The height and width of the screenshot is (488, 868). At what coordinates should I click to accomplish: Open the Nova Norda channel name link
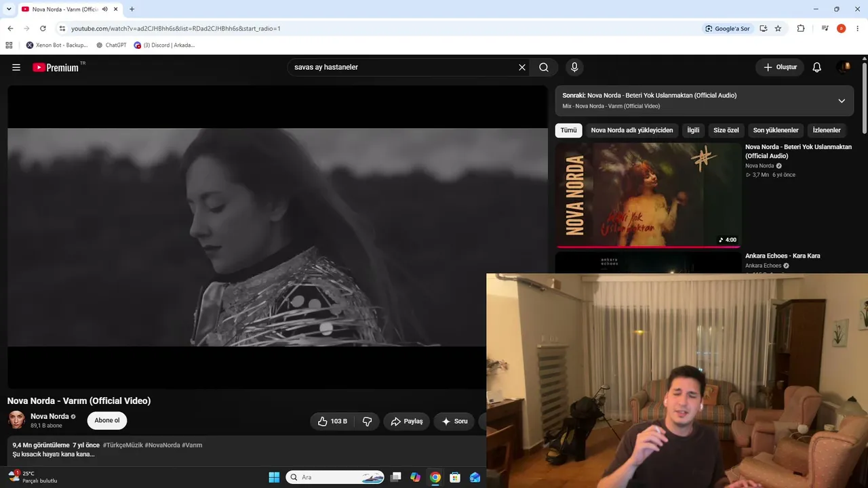(x=50, y=416)
